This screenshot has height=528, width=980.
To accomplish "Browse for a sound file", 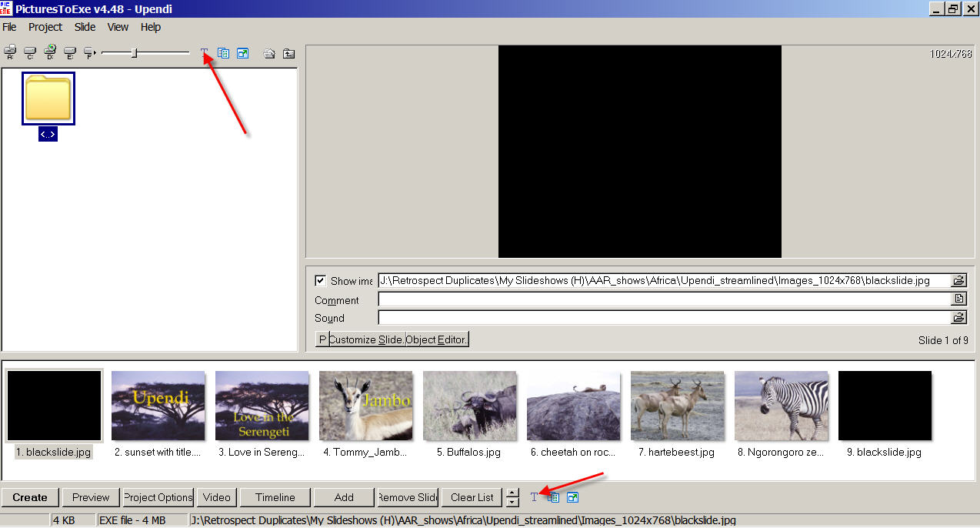I will pos(958,317).
